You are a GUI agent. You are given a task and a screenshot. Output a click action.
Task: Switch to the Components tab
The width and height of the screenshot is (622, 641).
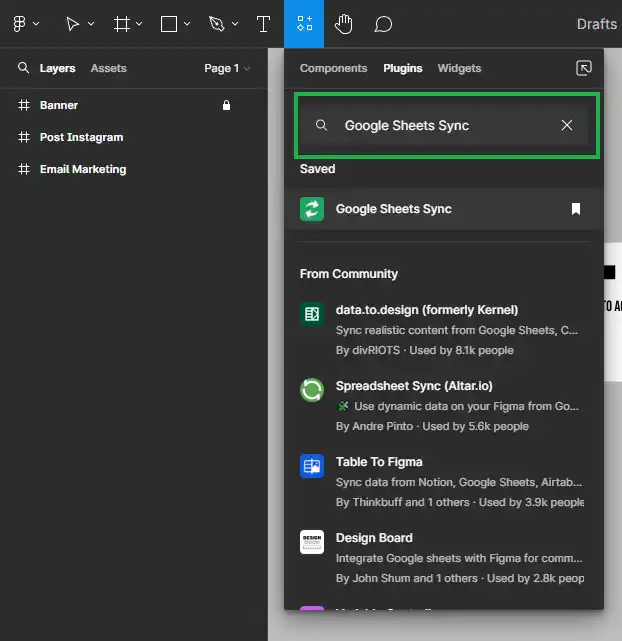pyautogui.click(x=333, y=68)
